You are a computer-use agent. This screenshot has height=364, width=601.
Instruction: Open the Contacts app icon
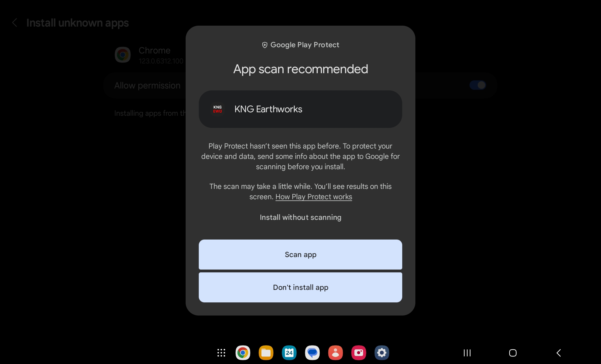click(x=335, y=353)
